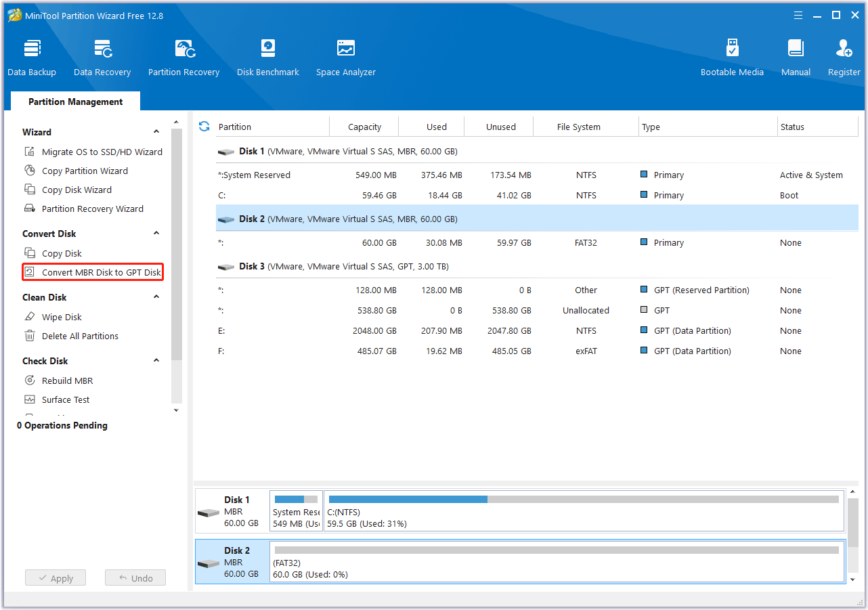Select the Disk 1 icon in the disk map
868x610 pixels.
click(x=209, y=513)
